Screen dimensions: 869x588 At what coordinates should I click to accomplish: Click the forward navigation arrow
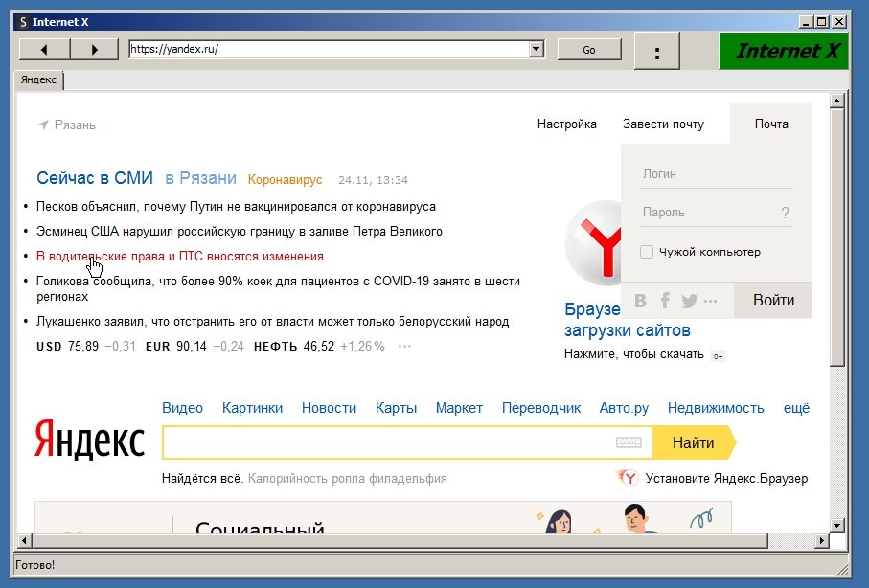coord(93,50)
